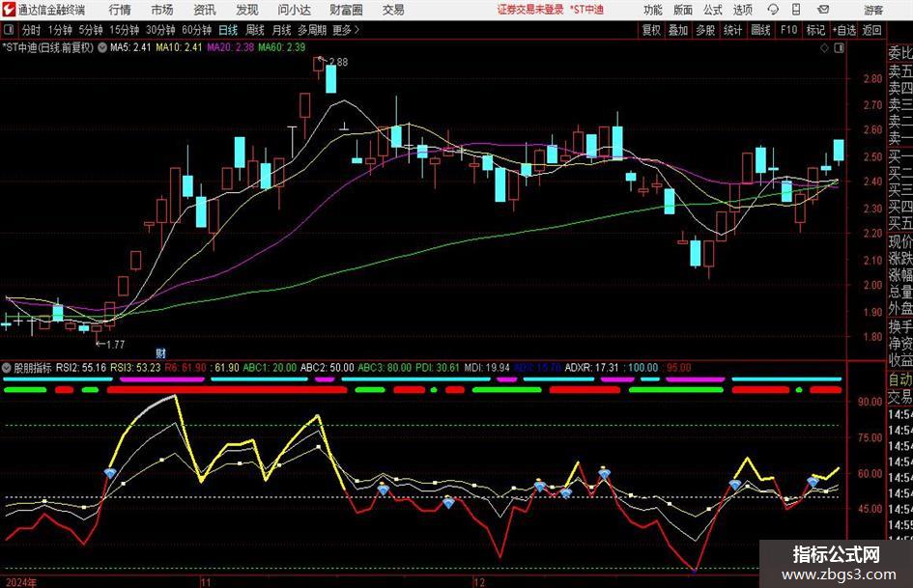
Task: Click the 1.77 low price label
Action: coord(115,345)
